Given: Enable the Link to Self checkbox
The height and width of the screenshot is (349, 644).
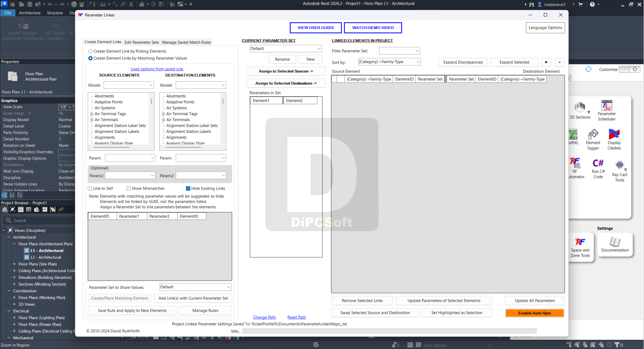Looking at the screenshot, I should pos(90,189).
